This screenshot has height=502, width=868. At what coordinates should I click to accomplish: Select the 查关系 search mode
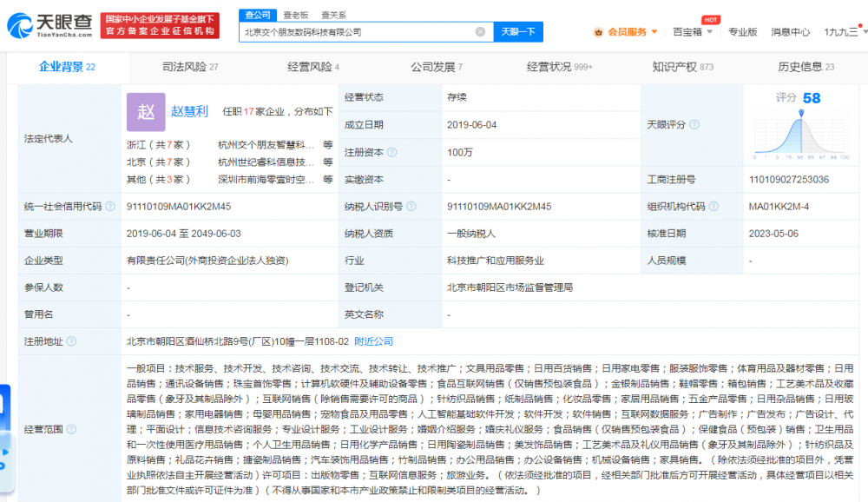(x=333, y=15)
